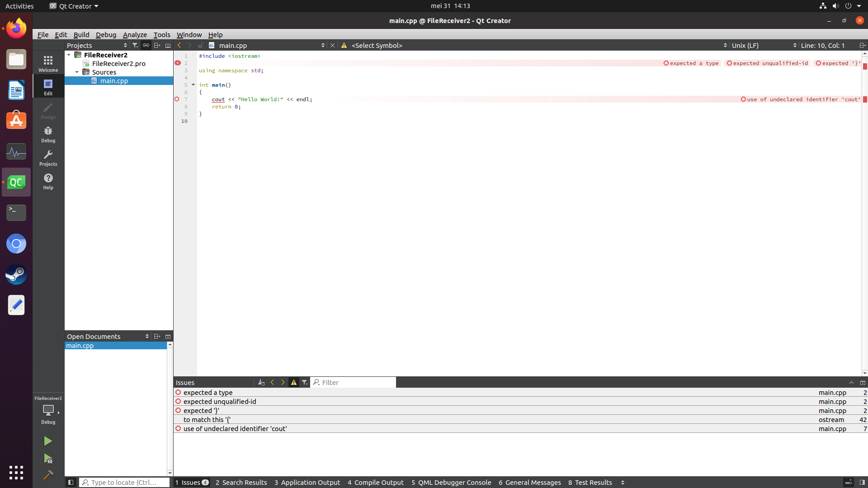Open Debug mode in the sidebar

tap(48, 134)
